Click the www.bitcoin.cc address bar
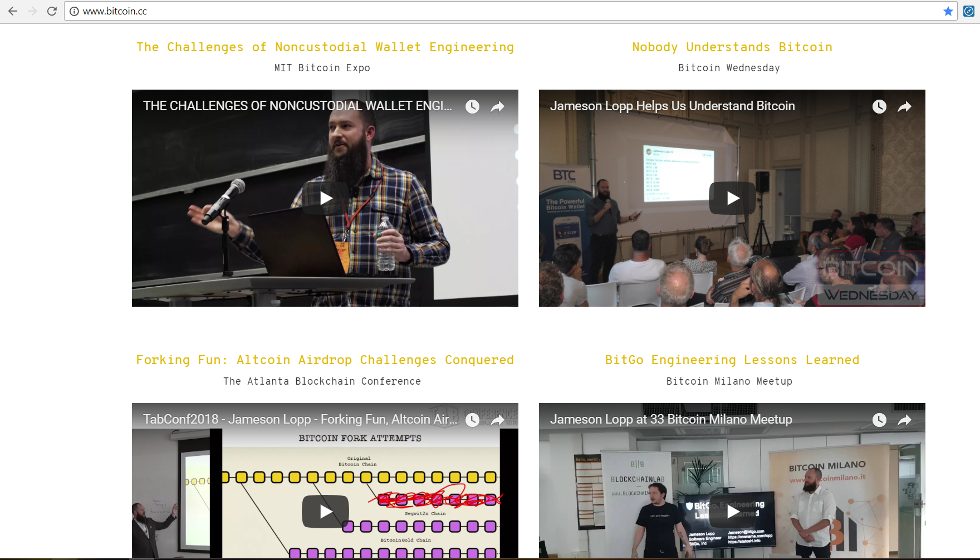The width and height of the screenshot is (980, 560). click(x=510, y=11)
